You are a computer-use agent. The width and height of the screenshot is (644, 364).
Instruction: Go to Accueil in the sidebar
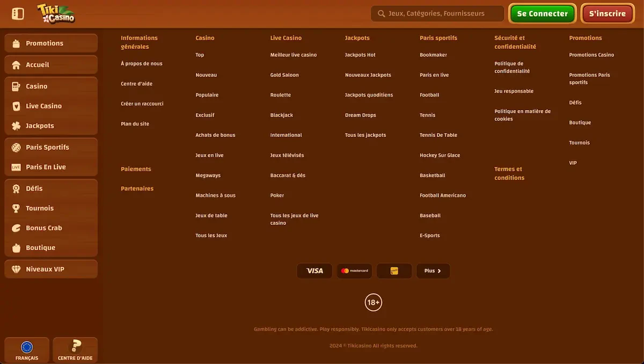[51, 65]
